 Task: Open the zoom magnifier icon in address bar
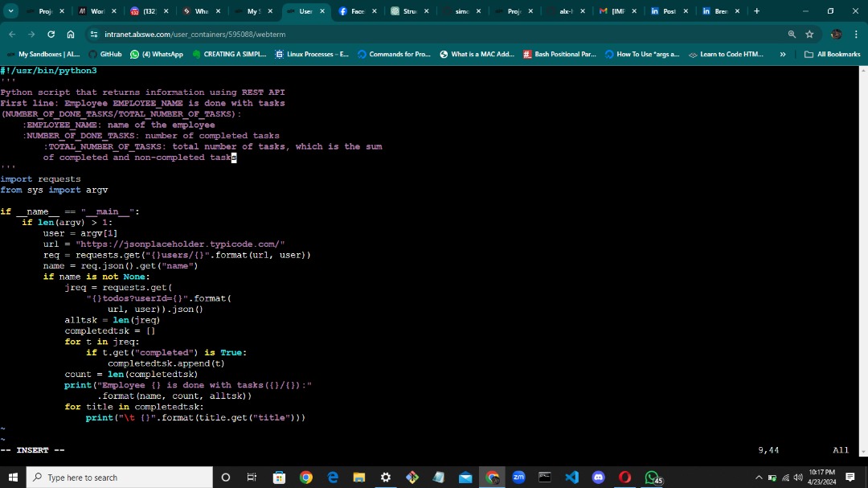(792, 35)
